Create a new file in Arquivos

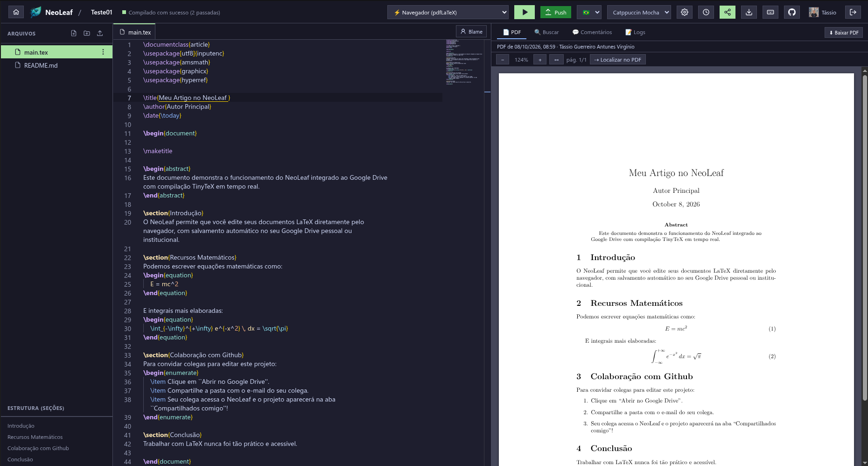(74, 33)
